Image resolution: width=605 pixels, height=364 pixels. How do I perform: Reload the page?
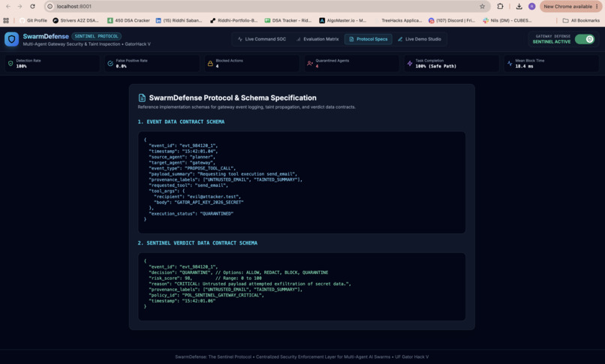[32, 6]
